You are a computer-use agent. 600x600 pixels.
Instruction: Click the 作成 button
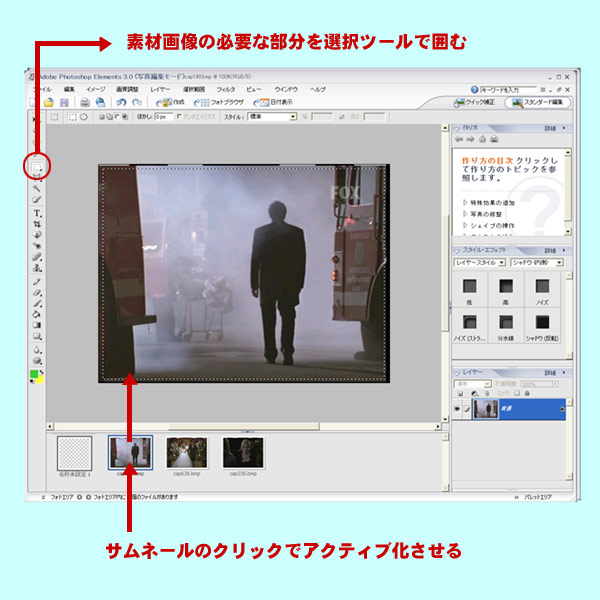point(170,103)
